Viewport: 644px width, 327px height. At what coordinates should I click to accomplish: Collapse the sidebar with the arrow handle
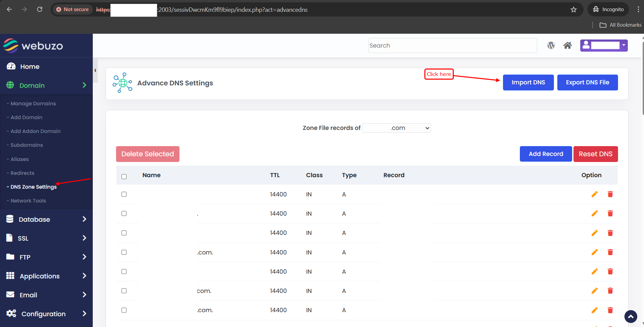95,70
